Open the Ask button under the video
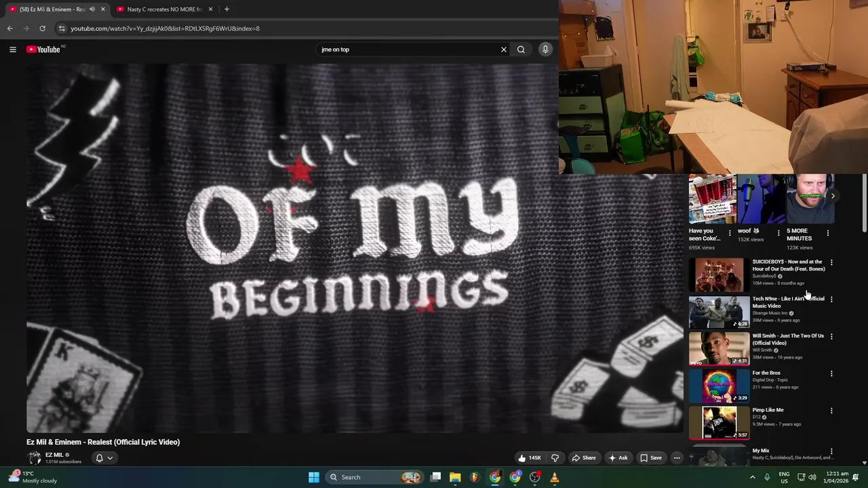Image resolution: width=868 pixels, height=488 pixels. coord(618,458)
